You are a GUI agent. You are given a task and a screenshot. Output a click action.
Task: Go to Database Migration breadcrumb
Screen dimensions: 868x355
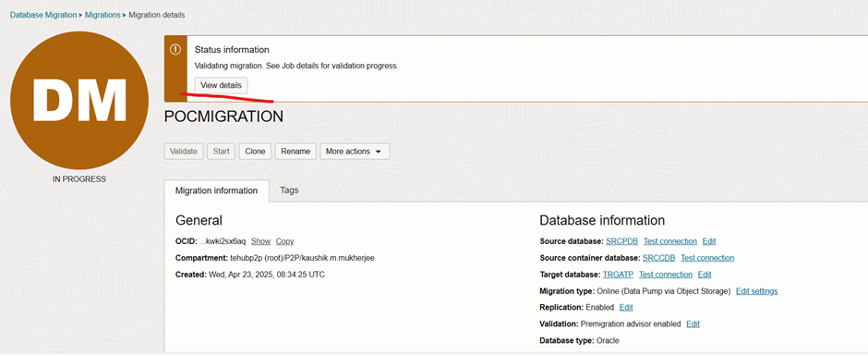pos(43,15)
